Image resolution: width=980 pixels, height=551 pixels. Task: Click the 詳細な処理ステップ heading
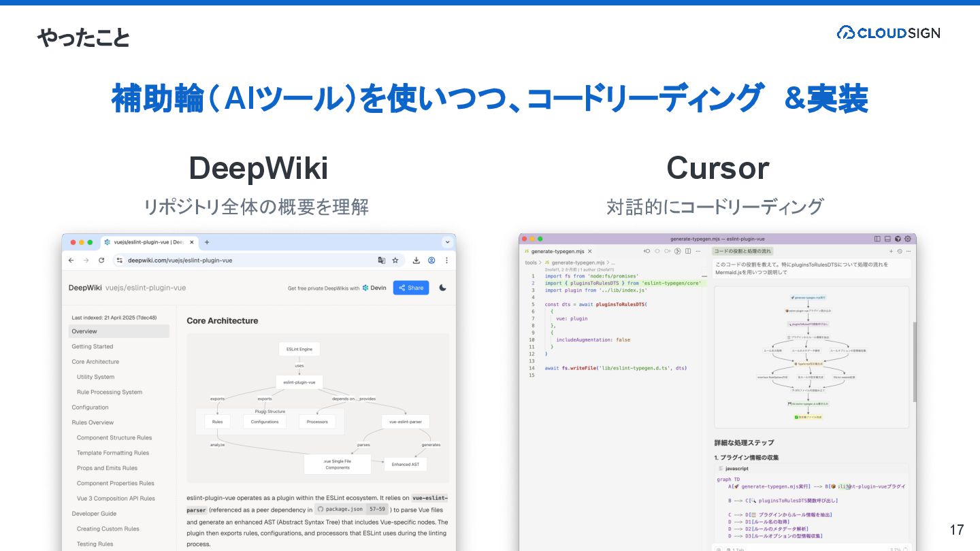(x=744, y=443)
